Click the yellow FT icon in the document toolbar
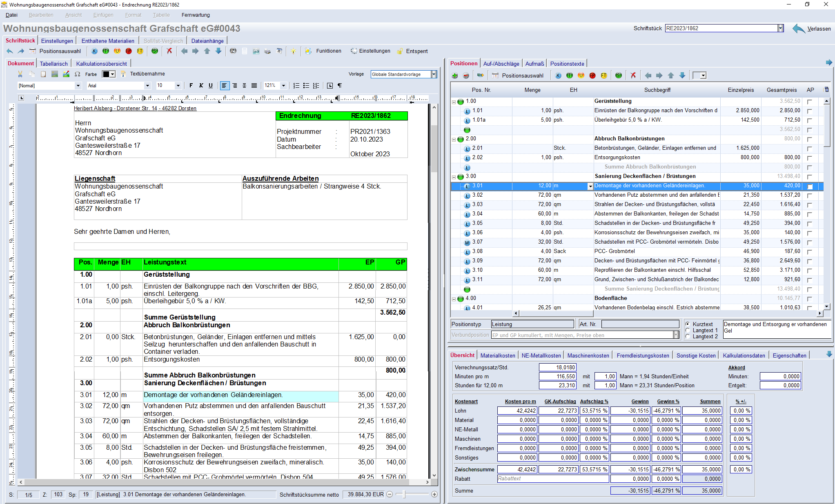Viewport: 835px width, 504px height. (x=140, y=51)
